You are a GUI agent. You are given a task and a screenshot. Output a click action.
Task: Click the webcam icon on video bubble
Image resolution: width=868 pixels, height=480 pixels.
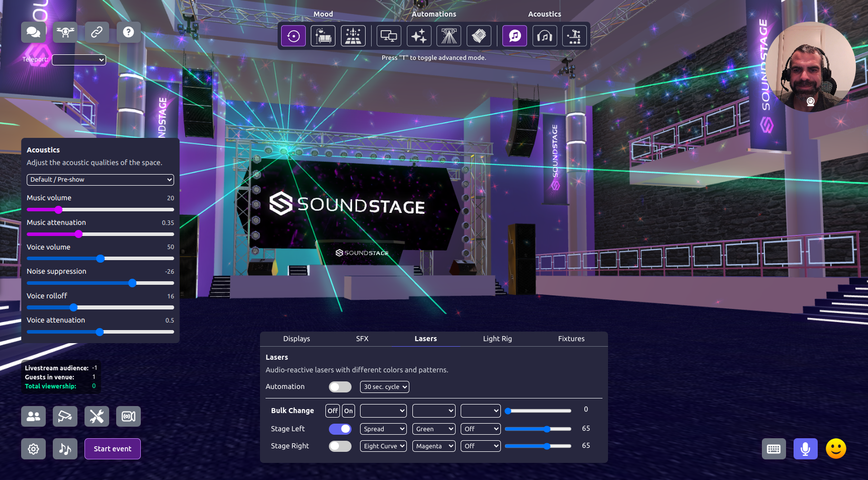pyautogui.click(x=811, y=102)
